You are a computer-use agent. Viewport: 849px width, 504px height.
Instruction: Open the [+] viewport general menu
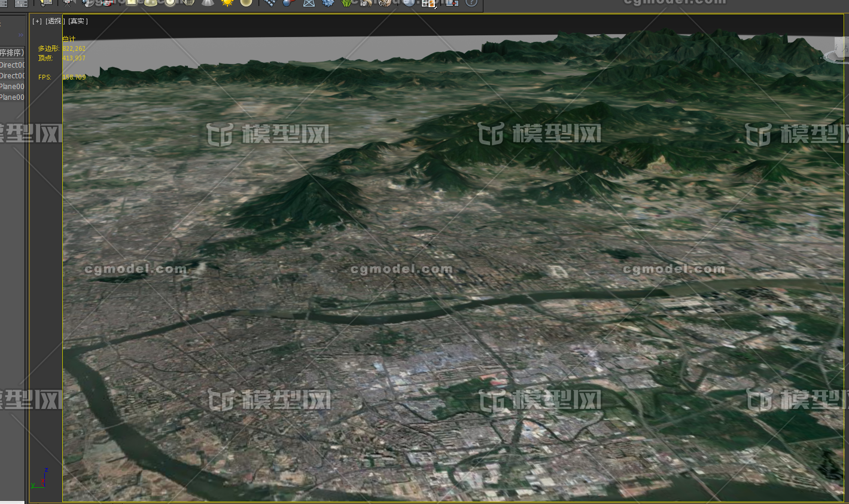click(x=37, y=21)
